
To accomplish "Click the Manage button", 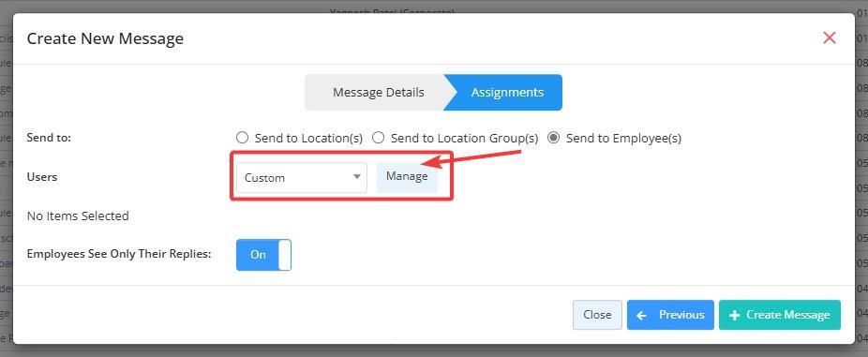I will 407,176.
